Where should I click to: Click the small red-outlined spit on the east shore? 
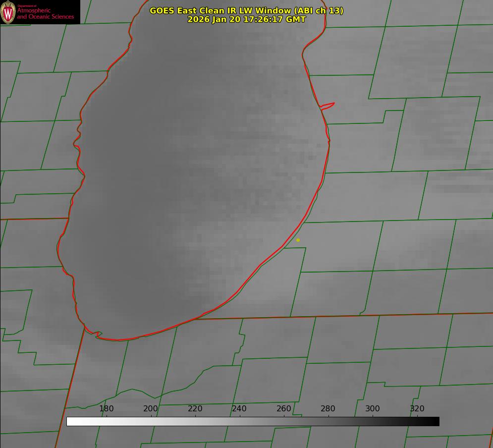coord(328,106)
